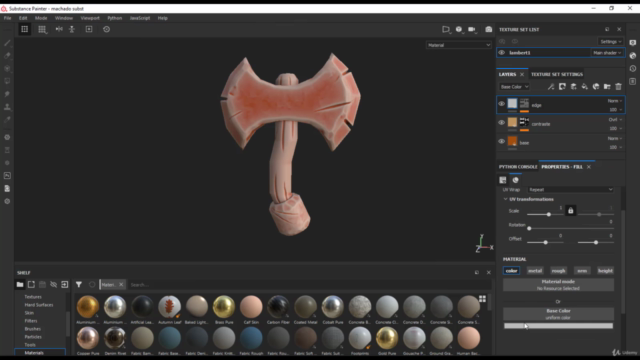Add a folder in layers toolbar
This screenshot has width=640, height=360.
[607, 87]
